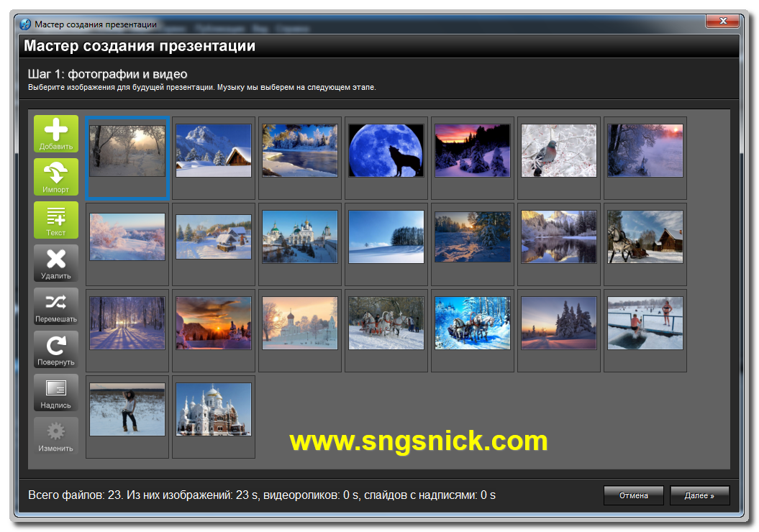Pick the highlighted misty winter forest thumbnail

[127, 151]
